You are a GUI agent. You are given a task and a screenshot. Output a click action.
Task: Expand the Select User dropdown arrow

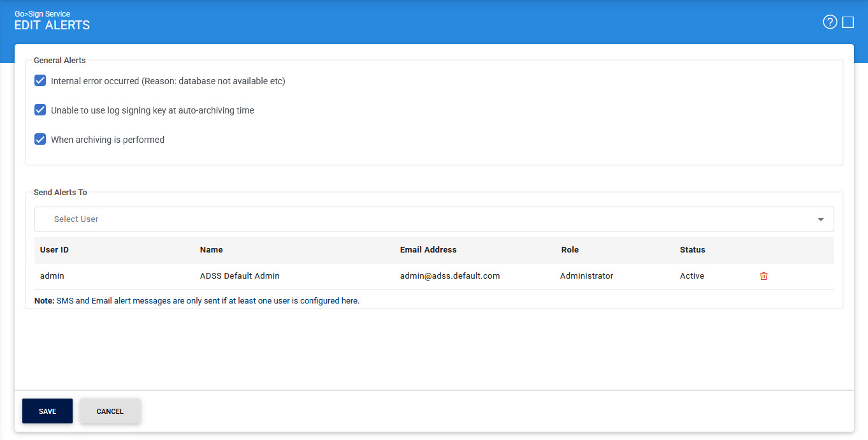pyautogui.click(x=820, y=219)
